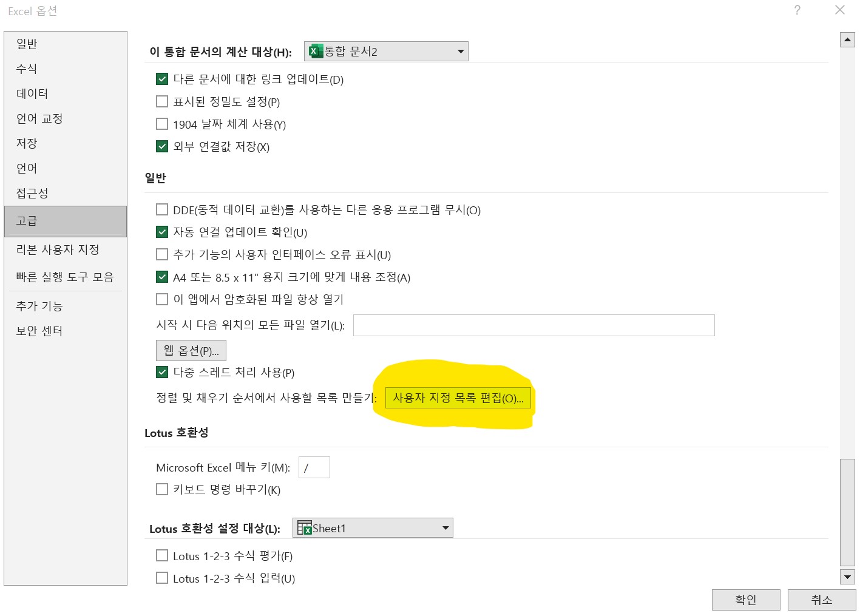
Task: Enable 표시된 정밀도 설정 checkbox
Action: pyautogui.click(x=162, y=101)
